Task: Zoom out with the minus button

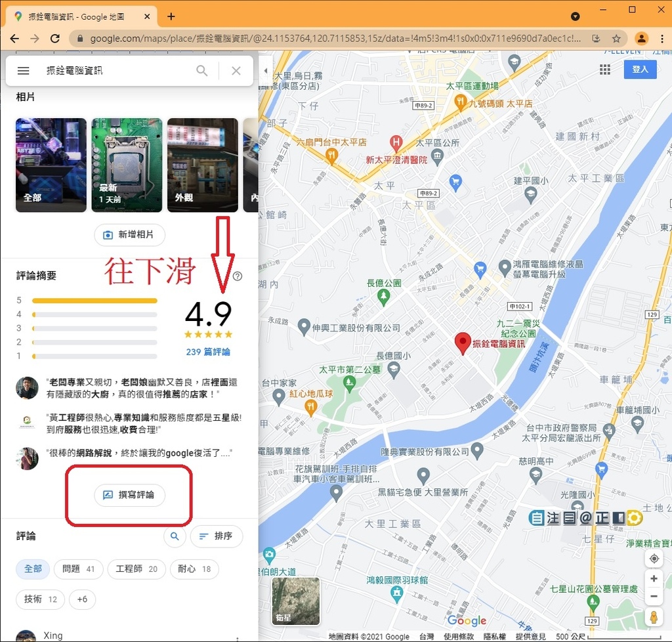Action: point(654,596)
